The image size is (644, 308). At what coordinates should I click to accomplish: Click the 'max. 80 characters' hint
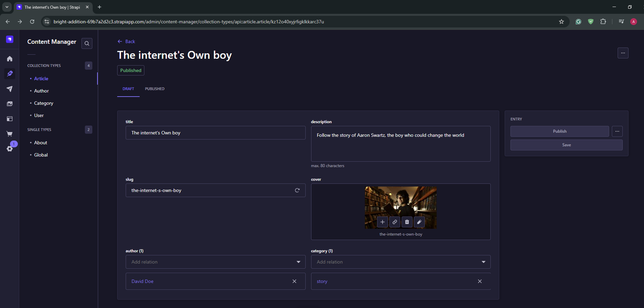tap(328, 166)
